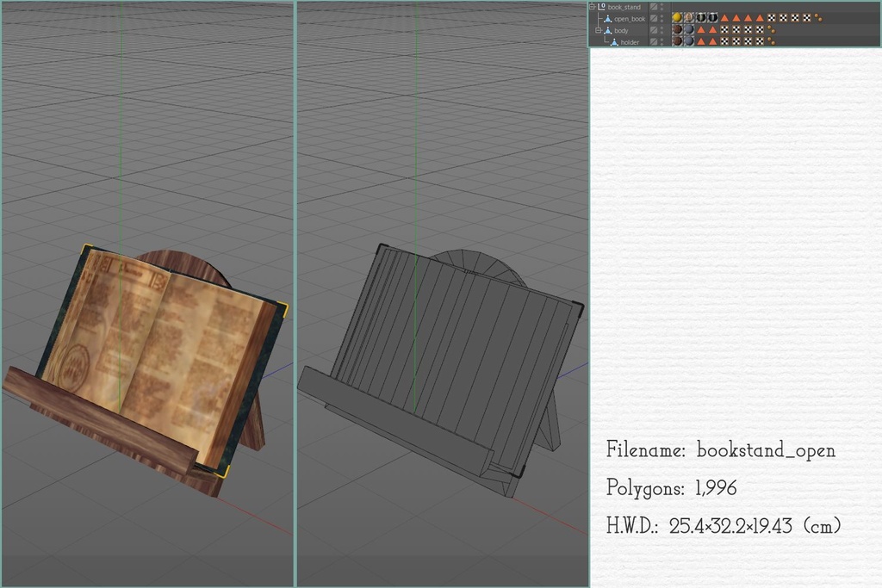Click the 'Polygons: 1,996' text
This screenshot has height=588, width=882.
(x=671, y=488)
